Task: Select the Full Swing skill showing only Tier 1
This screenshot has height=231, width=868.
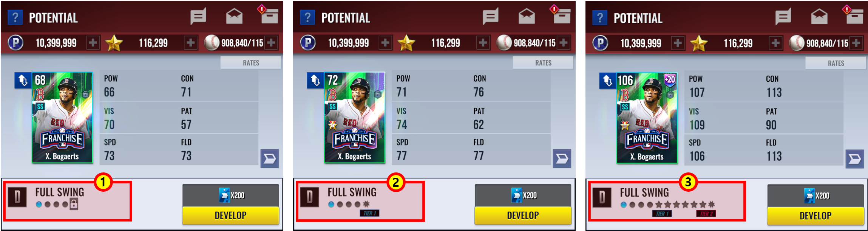Action: 360,201
